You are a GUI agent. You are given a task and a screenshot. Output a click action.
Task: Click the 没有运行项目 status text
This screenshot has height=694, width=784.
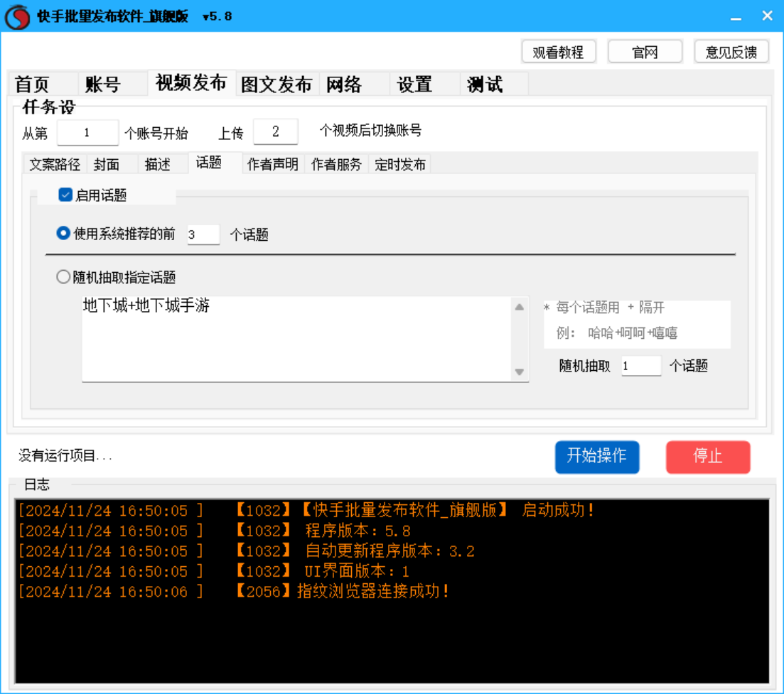65,455
